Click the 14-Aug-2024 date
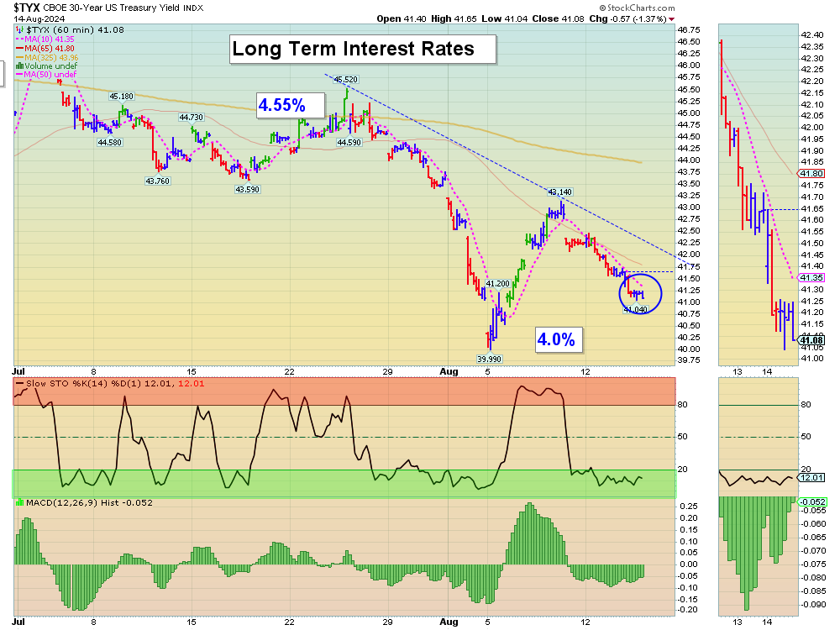 pos(39,18)
